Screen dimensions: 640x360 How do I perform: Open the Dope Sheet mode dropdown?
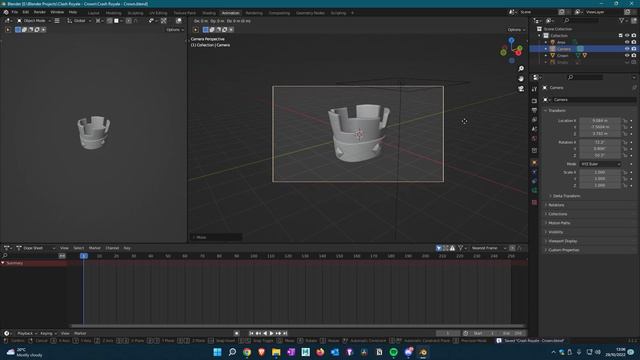36,248
